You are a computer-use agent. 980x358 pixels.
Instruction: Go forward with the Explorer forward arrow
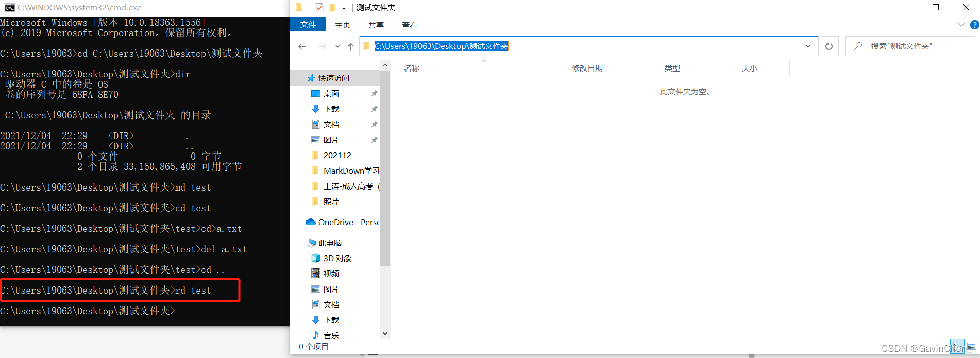322,46
